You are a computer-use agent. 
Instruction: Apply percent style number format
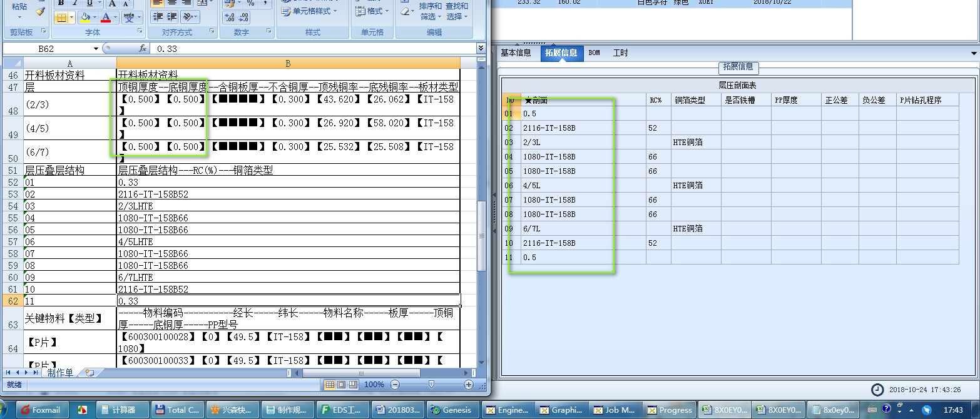click(x=250, y=3)
